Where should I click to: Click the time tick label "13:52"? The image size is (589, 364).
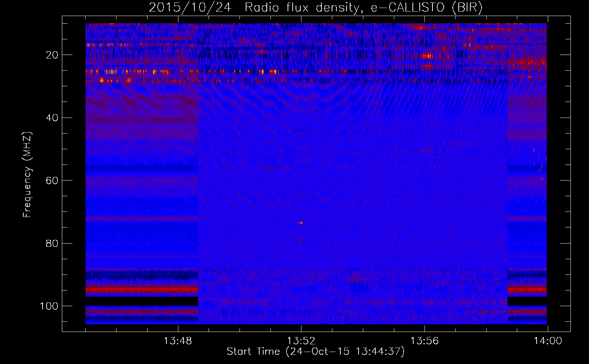pyautogui.click(x=301, y=341)
